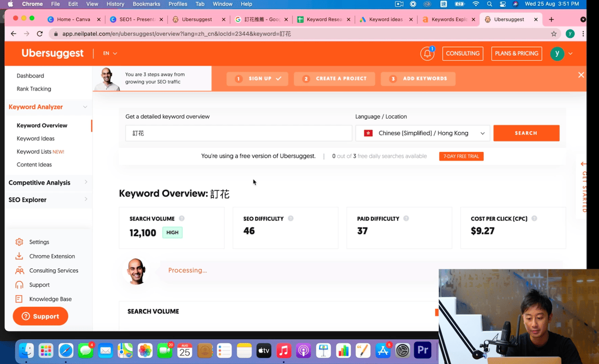This screenshot has width=599, height=364.
Task: Click the SEO Difficulty info icon
Action: [x=291, y=218]
